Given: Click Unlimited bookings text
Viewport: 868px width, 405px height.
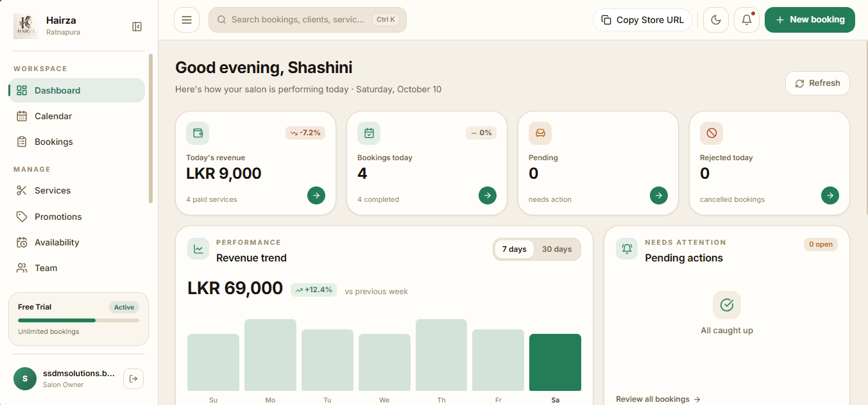Looking at the screenshot, I should (49, 332).
